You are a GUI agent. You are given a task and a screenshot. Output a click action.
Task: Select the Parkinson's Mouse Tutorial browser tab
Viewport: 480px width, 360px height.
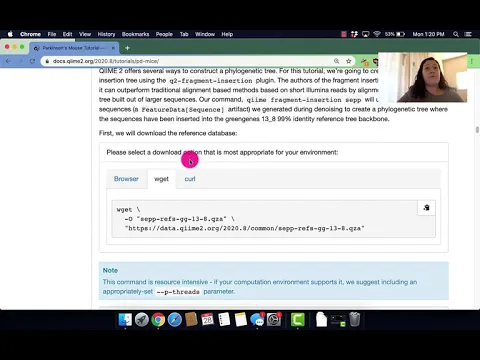(x=74, y=48)
